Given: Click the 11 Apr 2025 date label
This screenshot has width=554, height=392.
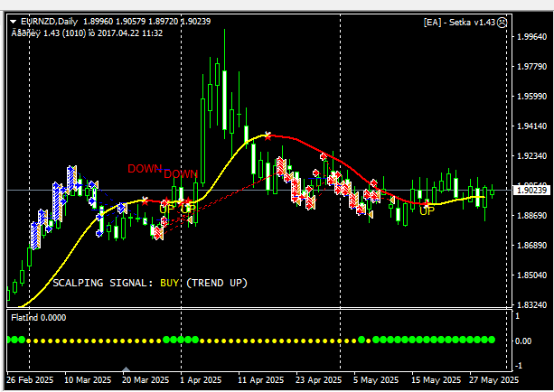Looking at the screenshot, I should coord(261,380).
